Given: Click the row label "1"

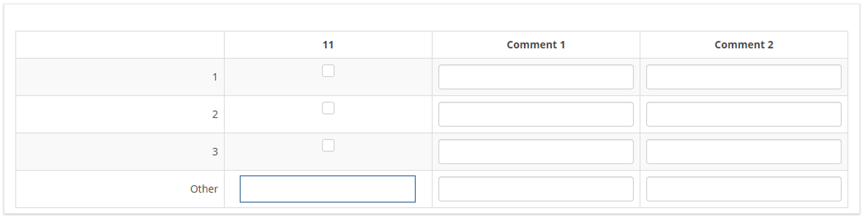Looking at the screenshot, I should click(215, 77).
